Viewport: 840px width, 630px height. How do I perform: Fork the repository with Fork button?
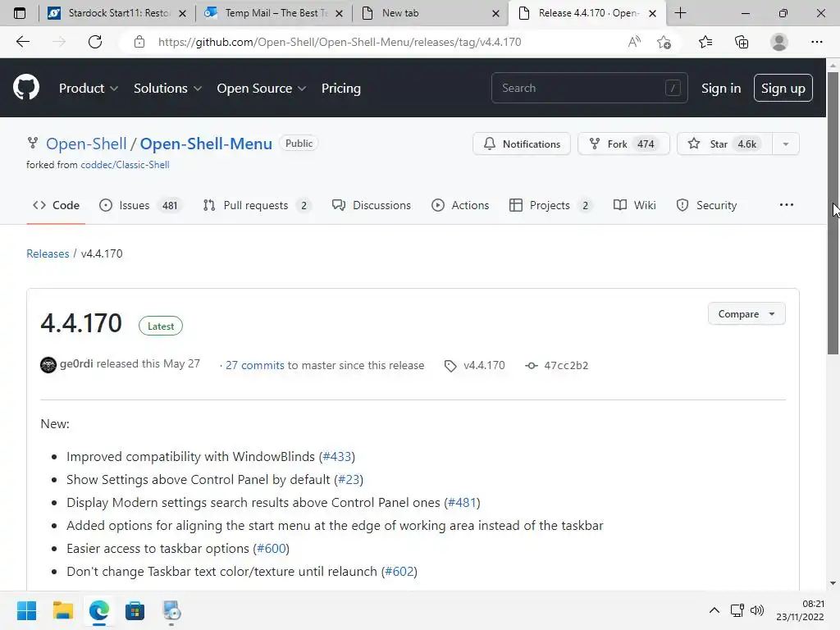coord(623,144)
